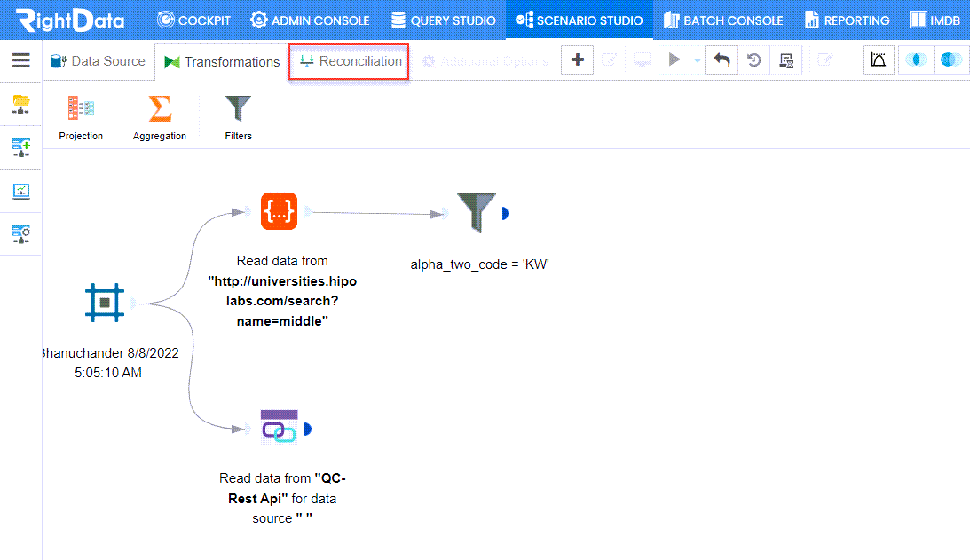Select the filter funnel node on canvas
Screen dimensions: 970x560
point(476,211)
